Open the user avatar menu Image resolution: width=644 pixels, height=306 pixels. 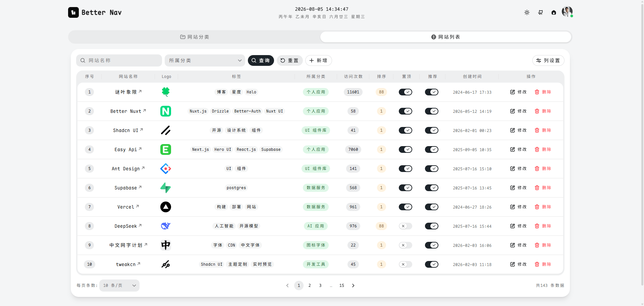coord(567,12)
